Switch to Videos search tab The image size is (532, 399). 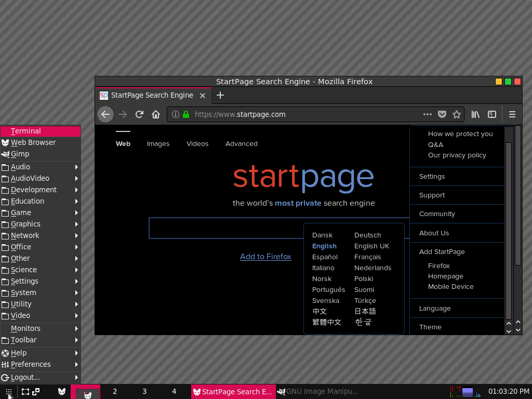[197, 144]
